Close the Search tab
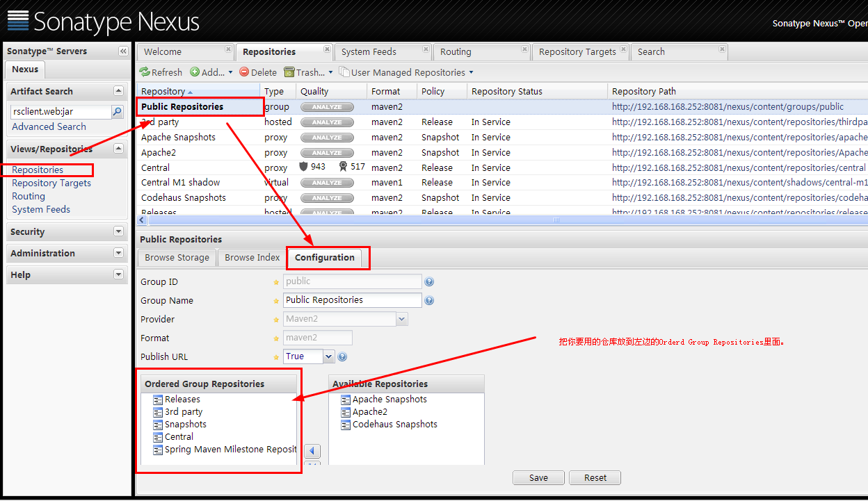This screenshot has height=501, width=868. [722, 49]
